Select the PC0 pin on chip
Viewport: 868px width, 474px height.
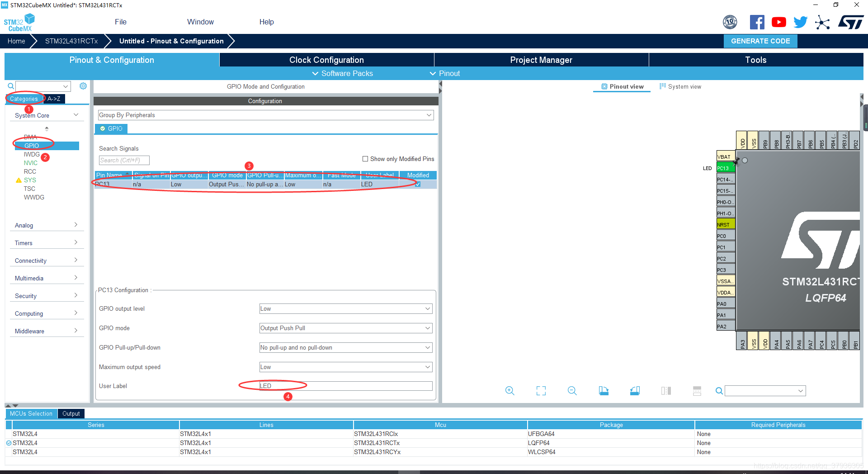(x=726, y=236)
